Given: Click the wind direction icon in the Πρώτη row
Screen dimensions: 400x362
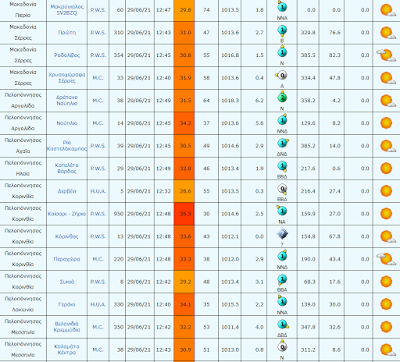Looking at the screenshot, I should pos(282,31).
